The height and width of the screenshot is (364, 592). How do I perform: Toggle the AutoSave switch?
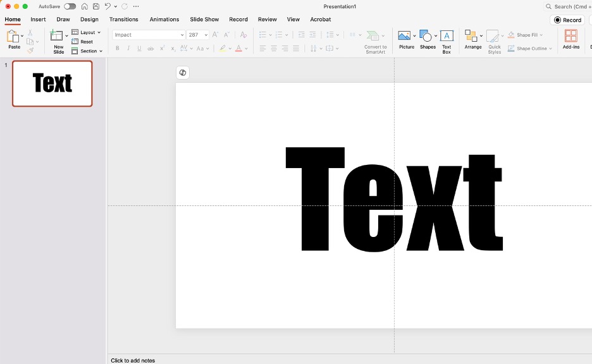[70, 6]
